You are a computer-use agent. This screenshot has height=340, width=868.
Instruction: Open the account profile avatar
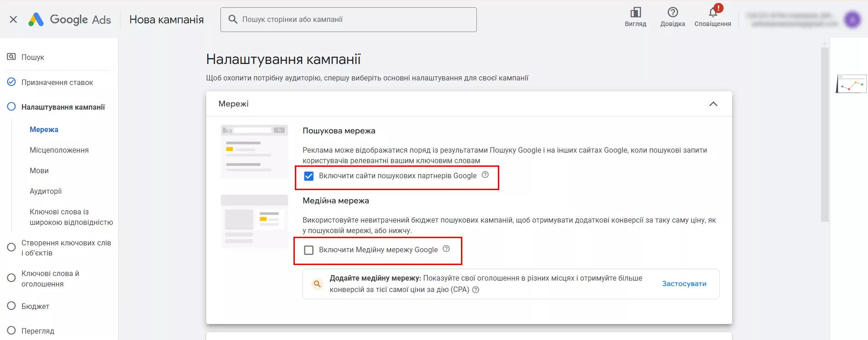(x=852, y=19)
